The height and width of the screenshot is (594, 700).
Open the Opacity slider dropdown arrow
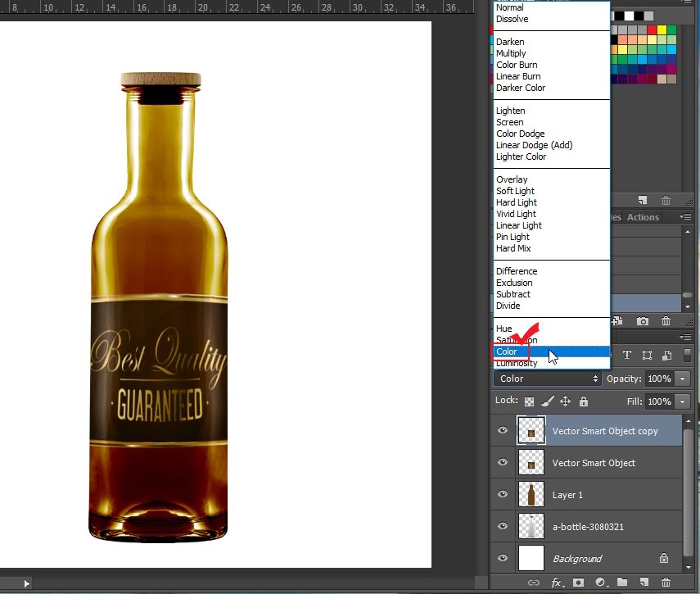click(682, 379)
